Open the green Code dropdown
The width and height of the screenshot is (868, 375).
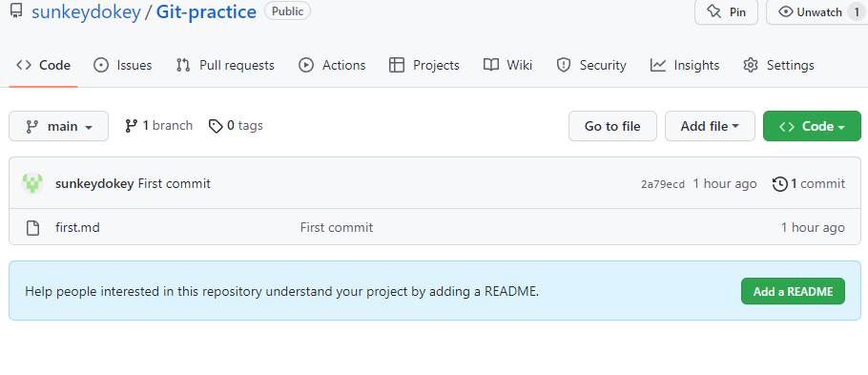(x=812, y=126)
